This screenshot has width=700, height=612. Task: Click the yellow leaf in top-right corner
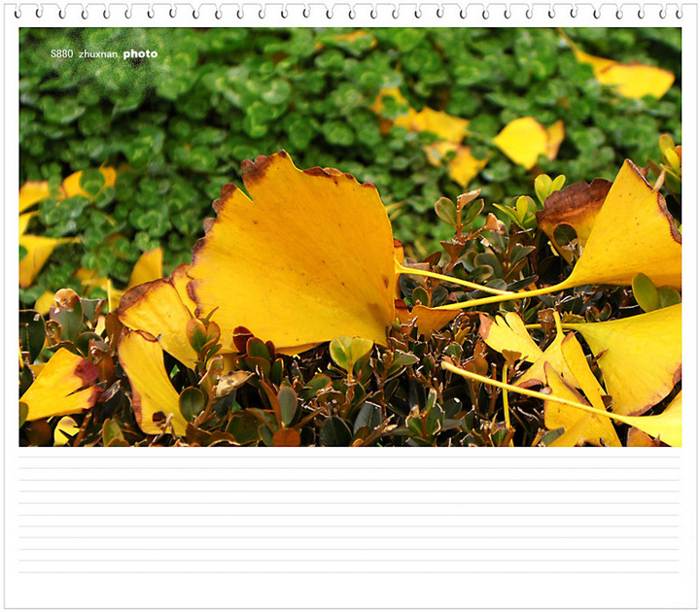[634, 78]
